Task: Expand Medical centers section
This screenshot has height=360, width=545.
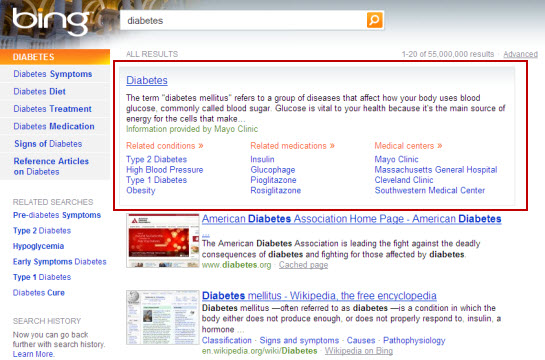Action: pos(408,146)
